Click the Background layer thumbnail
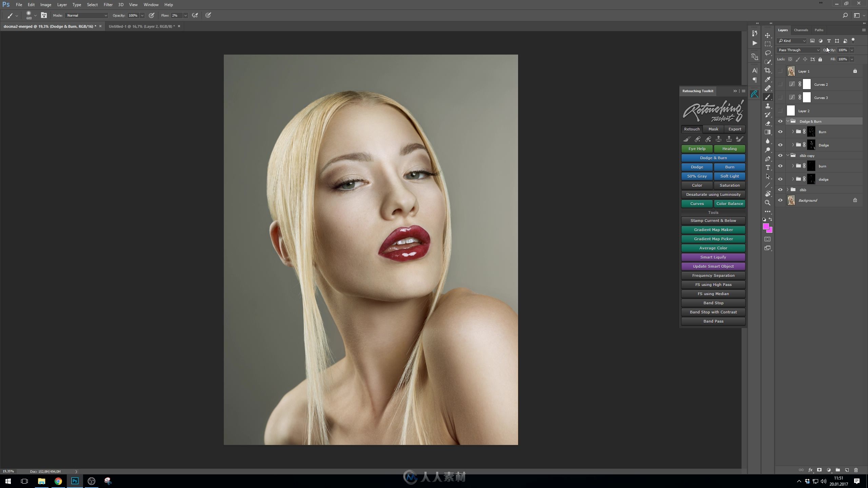This screenshot has height=488, width=868. click(791, 200)
